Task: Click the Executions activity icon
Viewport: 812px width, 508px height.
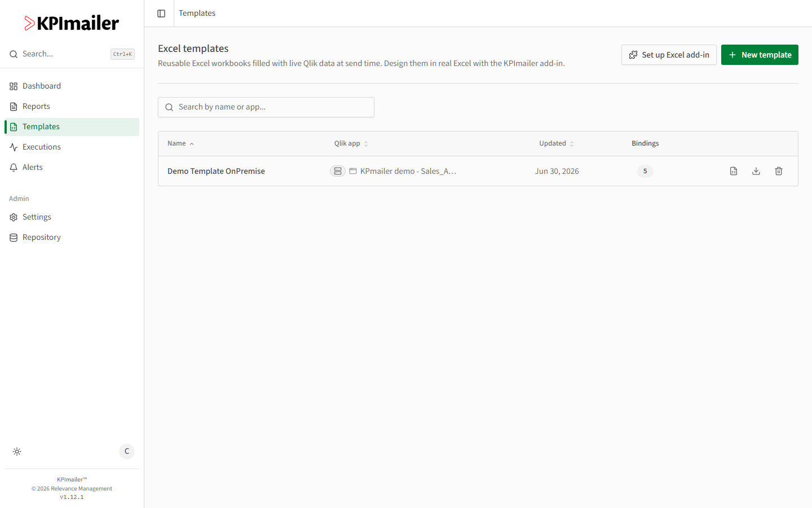Action: click(x=14, y=147)
